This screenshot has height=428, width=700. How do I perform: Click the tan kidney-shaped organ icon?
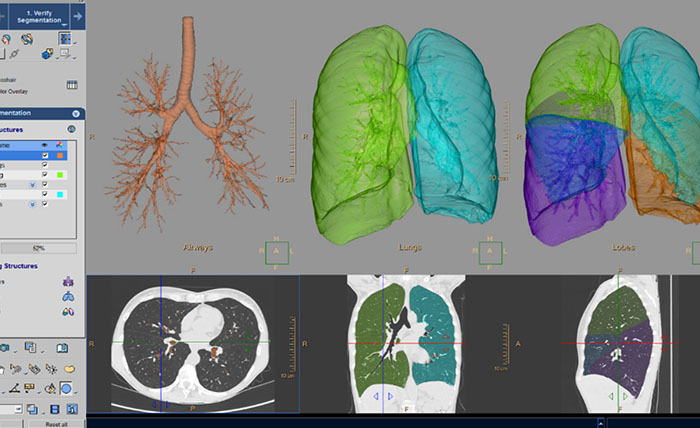coord(69,369)
